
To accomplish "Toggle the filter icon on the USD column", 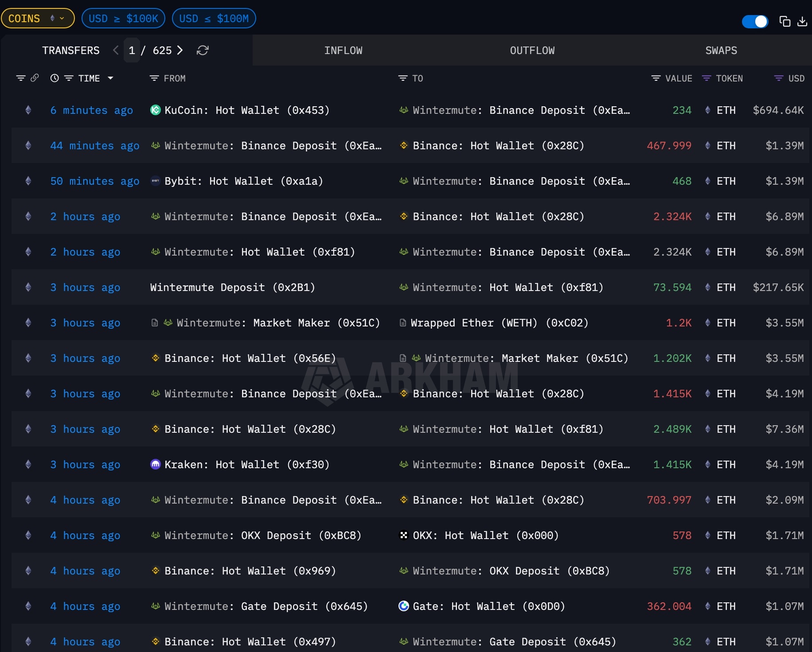I will [778, 78].
